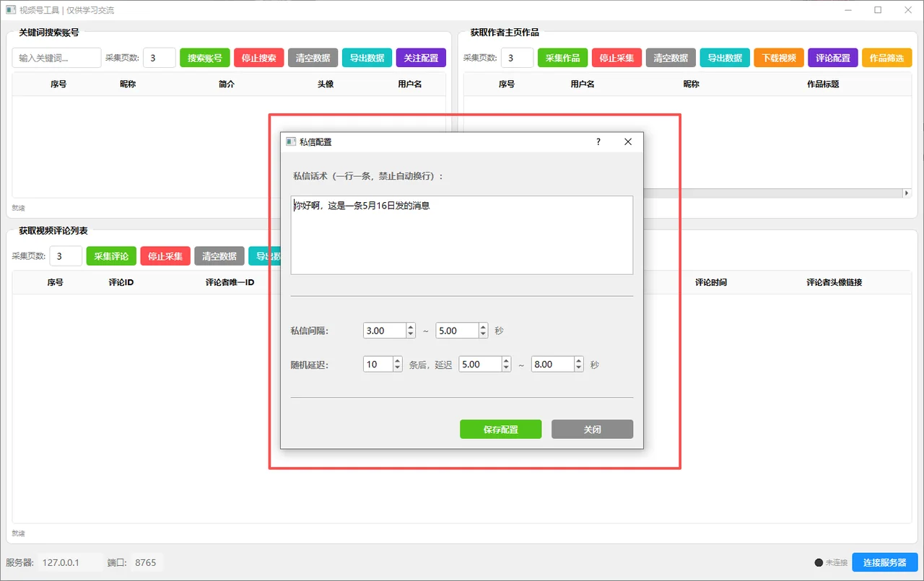Viewport: 924px width, 581px height.
Task: Click the 采集评论 green button
Action: click(x=111, y=256)
